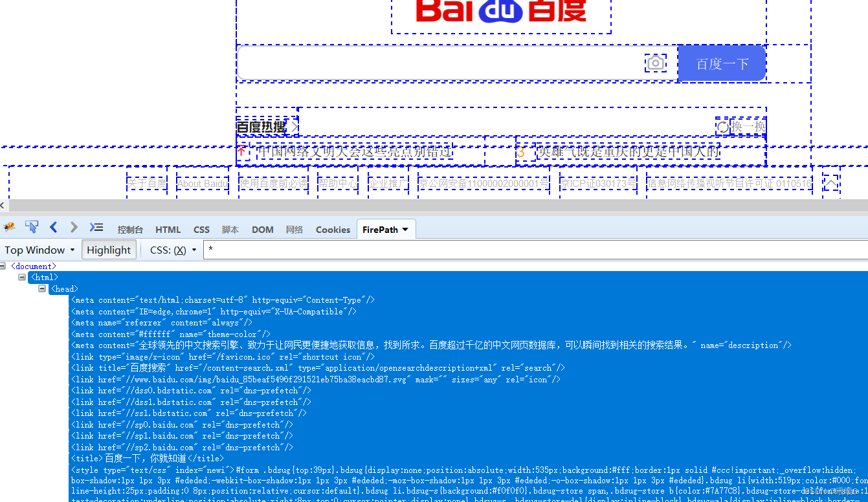Viewport: 868px width, 502px height.
Task: Open the 关于百度 footer link
Action: click(147, 184)
